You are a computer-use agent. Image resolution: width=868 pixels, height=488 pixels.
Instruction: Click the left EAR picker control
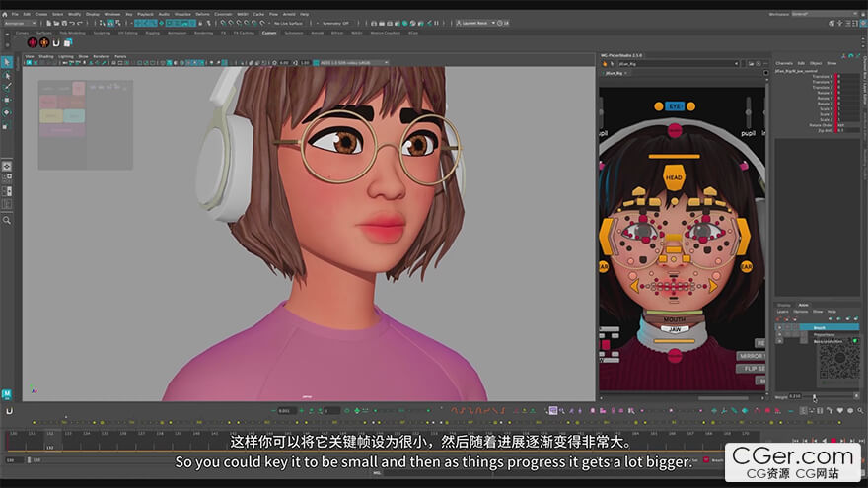tap(603, 266)
